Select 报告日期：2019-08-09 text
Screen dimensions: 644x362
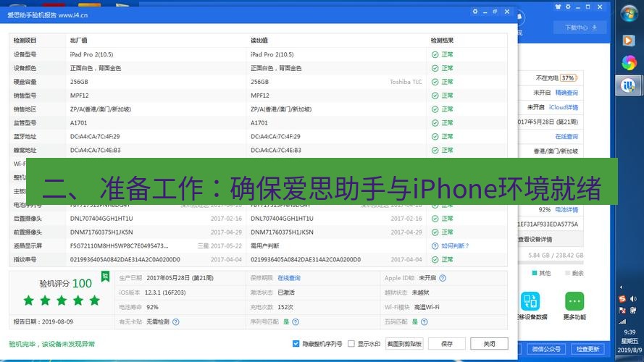tap(43, 321)
